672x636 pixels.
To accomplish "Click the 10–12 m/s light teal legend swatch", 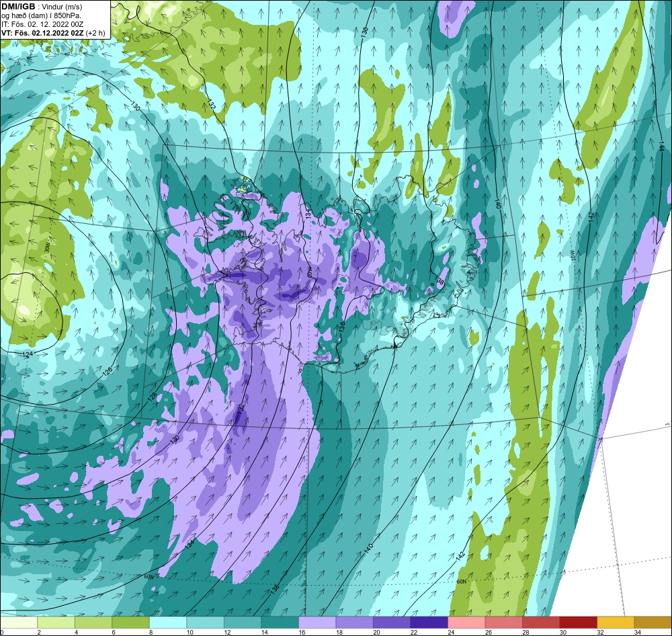I will (x=205, y=623).
